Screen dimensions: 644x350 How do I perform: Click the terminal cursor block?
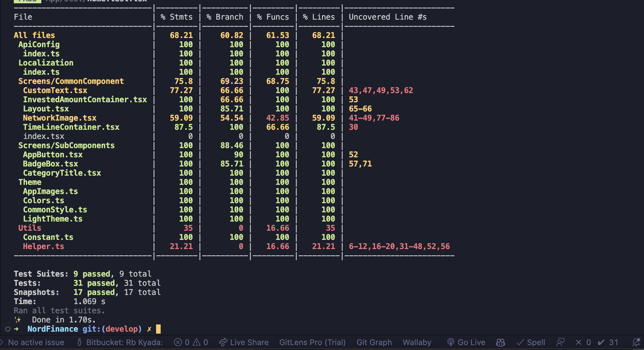(x=158, y=329)
